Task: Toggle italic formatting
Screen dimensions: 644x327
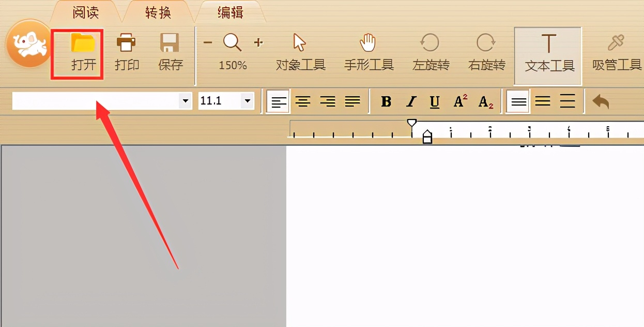Action: point(411,102)
